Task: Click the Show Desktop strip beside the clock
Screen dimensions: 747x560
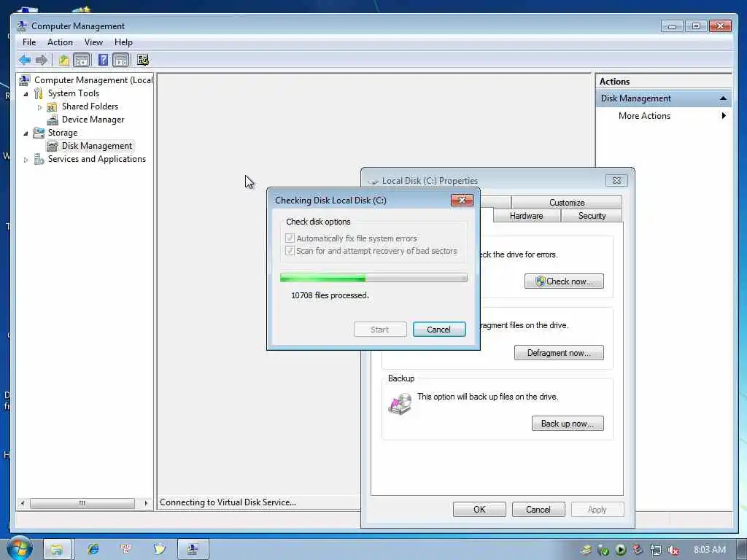Action: pyautogui.click(x=742, y=549)
